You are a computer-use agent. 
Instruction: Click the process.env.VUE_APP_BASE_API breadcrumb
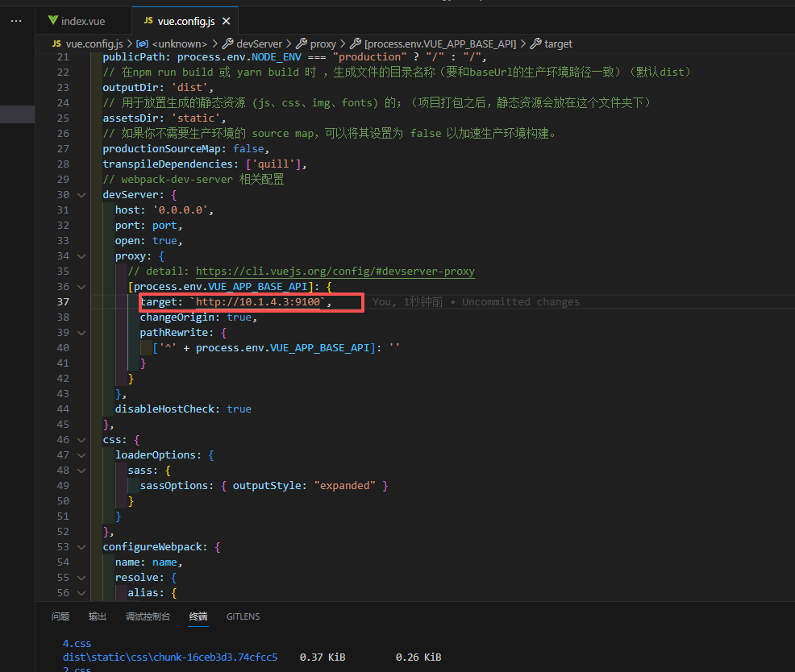440,44
